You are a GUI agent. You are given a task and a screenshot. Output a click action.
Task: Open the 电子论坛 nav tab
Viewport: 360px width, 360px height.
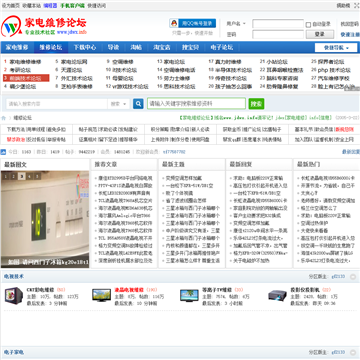click(222, 47)
